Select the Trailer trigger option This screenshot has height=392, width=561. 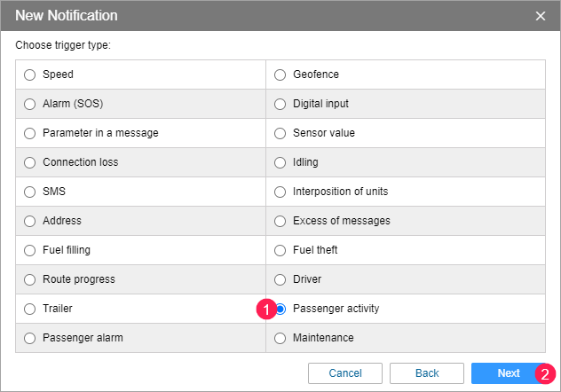pyautogui.click(x=30, y=309)
